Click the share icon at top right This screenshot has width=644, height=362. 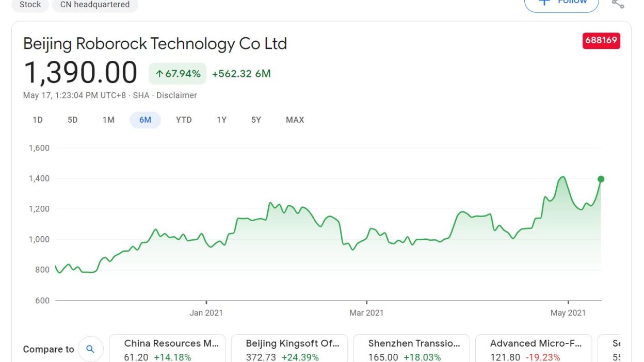(618, 3)
